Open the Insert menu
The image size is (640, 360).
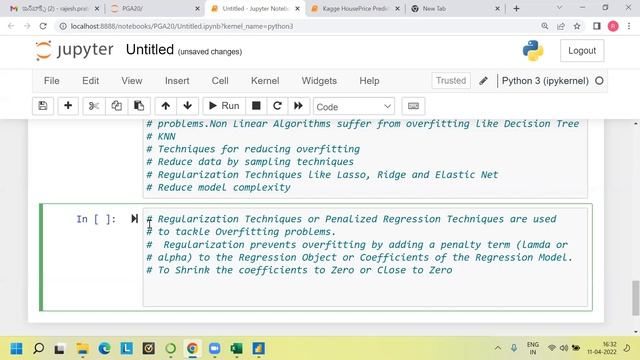click(177, 81)
